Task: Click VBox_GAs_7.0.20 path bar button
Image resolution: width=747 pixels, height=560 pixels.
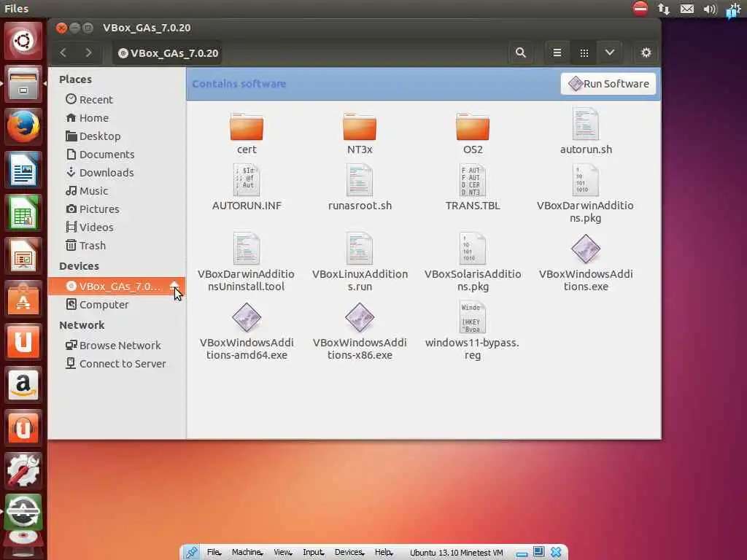Action: pyautogui.click(x=168, y=53)
